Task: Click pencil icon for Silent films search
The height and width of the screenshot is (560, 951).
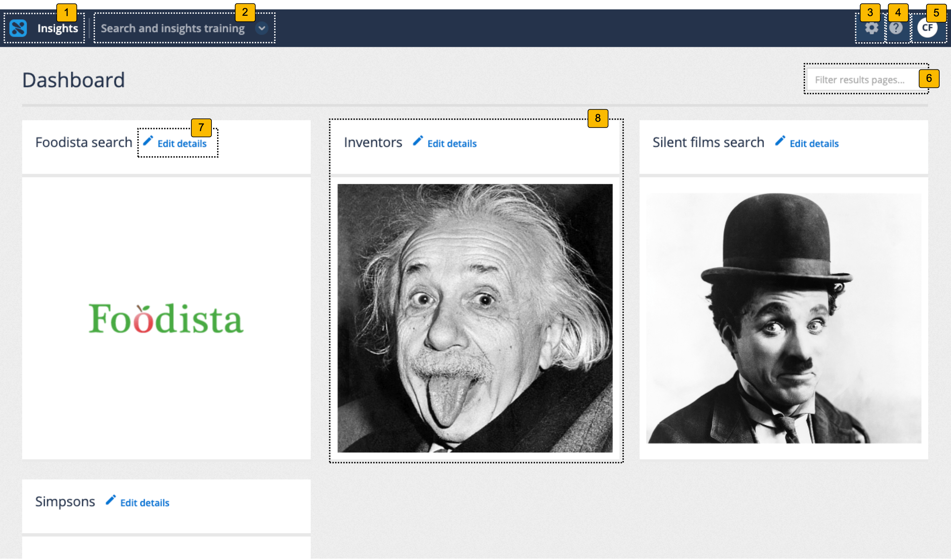Action: 780,141
